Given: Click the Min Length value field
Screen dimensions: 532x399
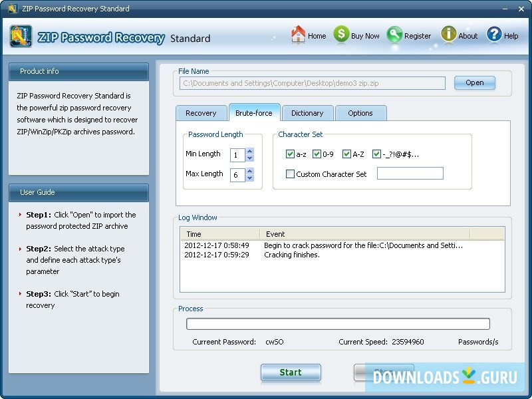Looking at the screenshot, I should click(x=237, y=155).
